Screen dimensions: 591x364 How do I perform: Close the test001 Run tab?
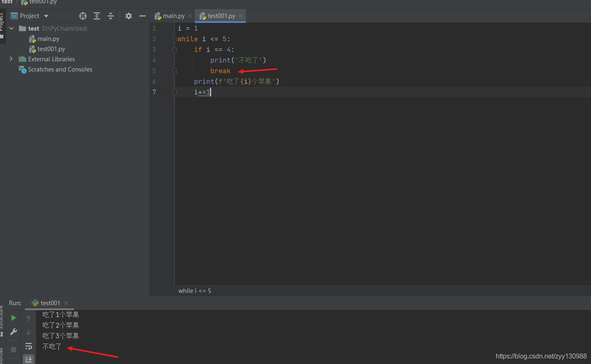tap(66, 303)
